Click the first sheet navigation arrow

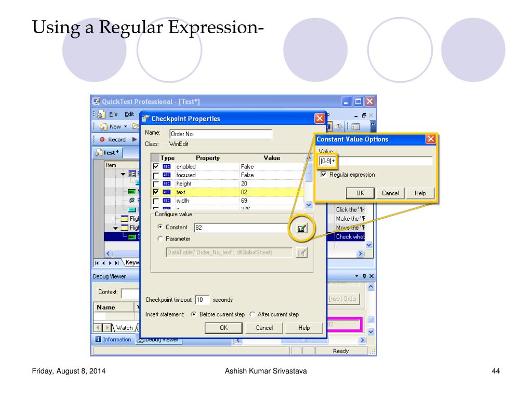click(97, 263)
